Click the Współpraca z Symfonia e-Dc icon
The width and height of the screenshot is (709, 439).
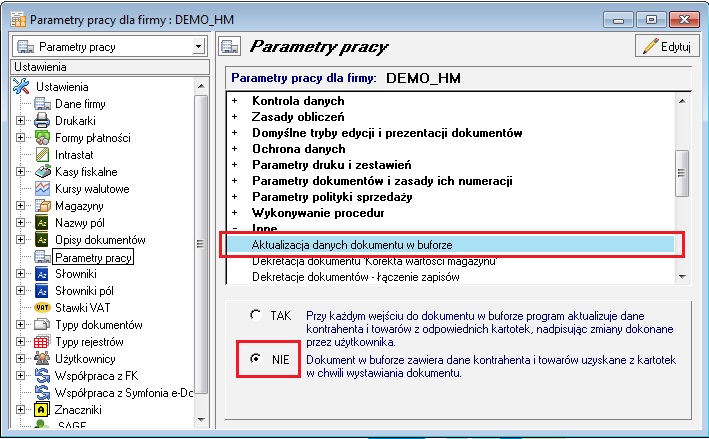42,392
